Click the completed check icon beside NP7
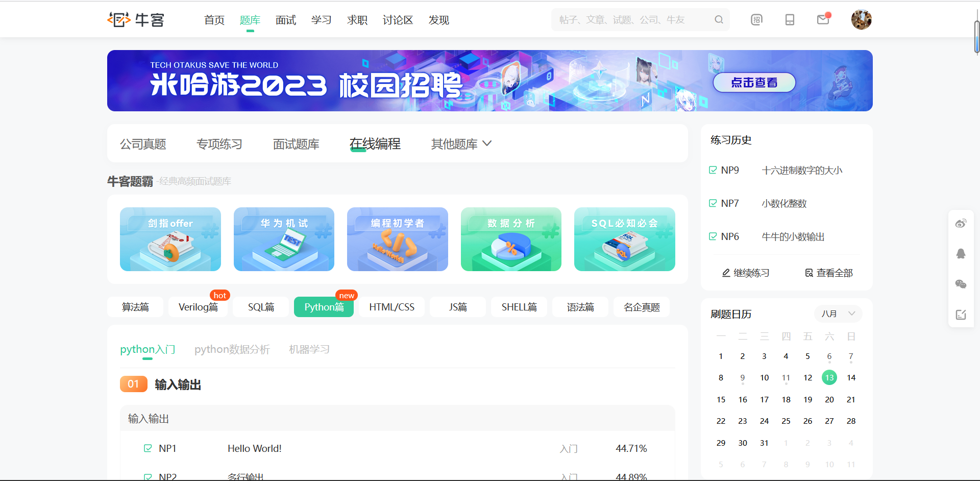The width and height of the screenshot is (980, 481). 713,203
